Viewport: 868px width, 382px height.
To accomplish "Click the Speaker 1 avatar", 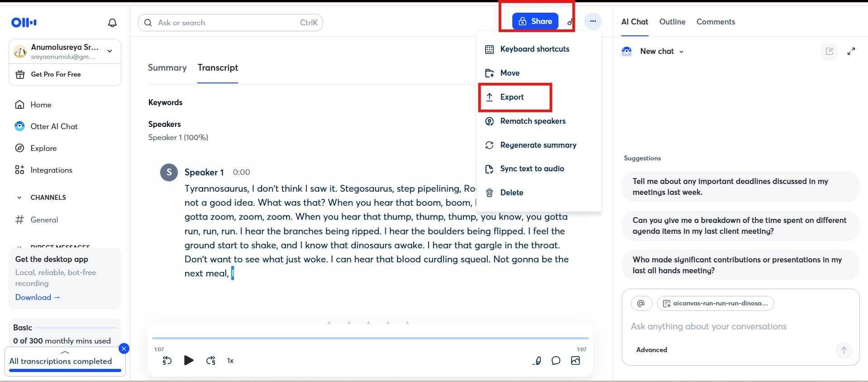I will [x=169, y=172].
